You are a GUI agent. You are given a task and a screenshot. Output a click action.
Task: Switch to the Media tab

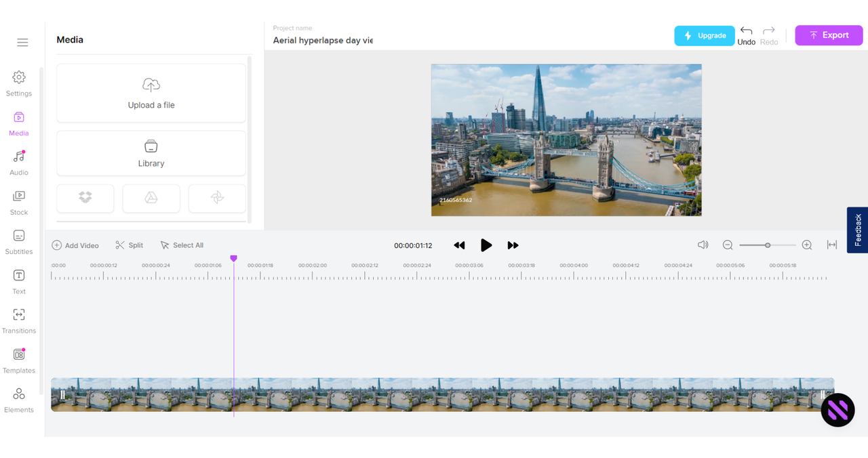click(x=19, y=123)
